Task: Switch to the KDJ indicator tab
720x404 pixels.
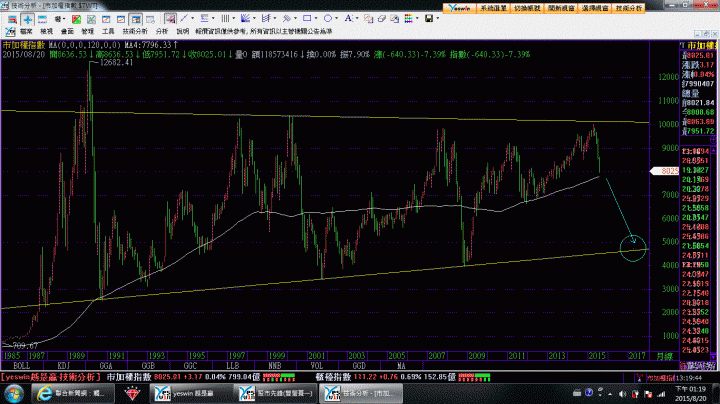Action: click(64, 366)
